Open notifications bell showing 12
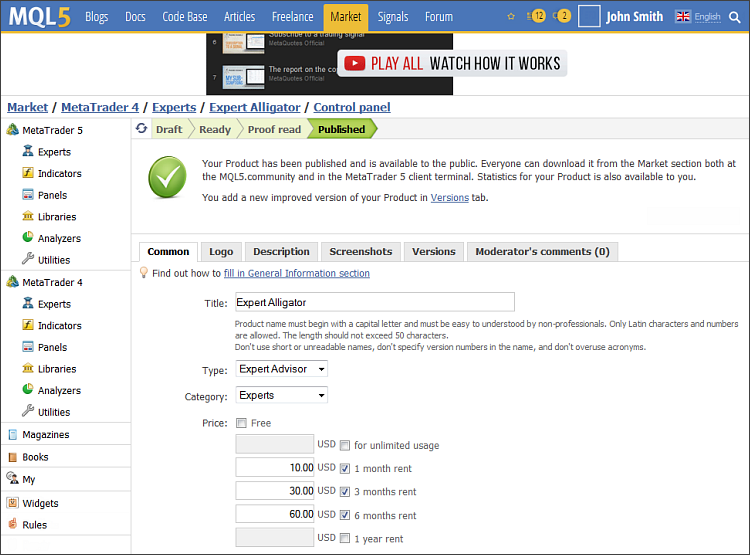The height and width of the screenshot is (555, 750). pyautogui.click(x=536, y=16)
